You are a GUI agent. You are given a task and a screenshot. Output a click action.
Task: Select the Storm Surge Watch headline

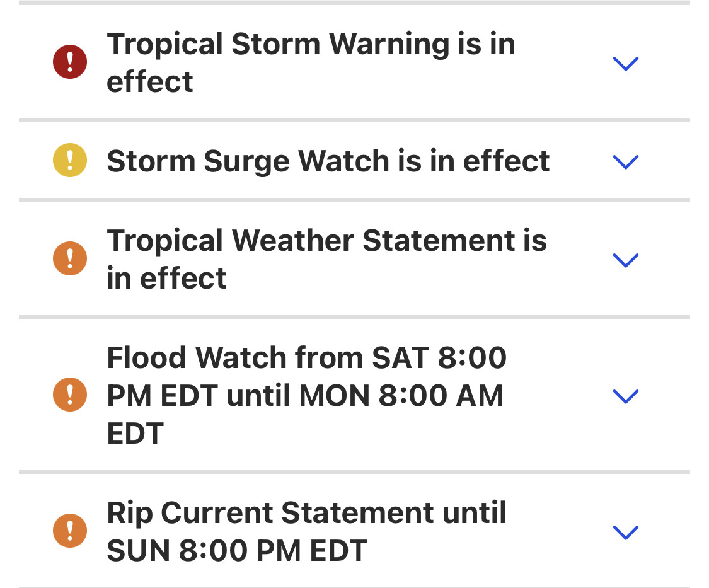[328, 161]
